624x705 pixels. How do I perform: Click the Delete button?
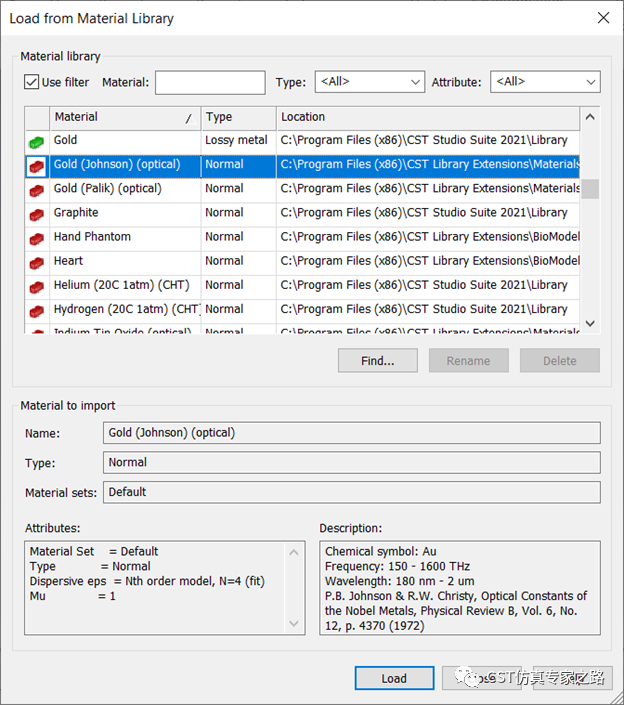pyautogui.click(x=560, y=361)
